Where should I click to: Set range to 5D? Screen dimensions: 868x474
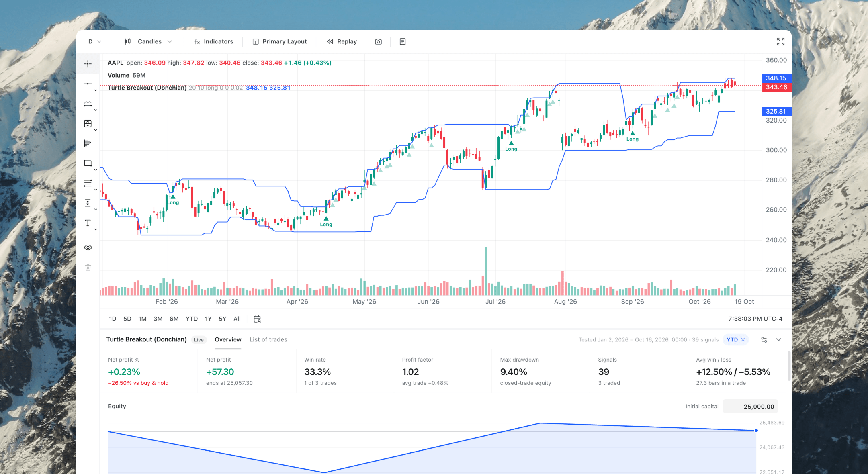(x=127, y=319)
